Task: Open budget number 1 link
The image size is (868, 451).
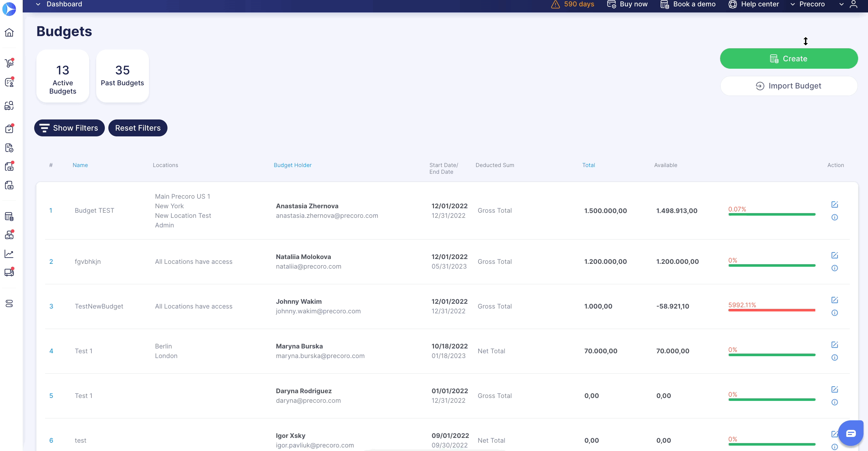Action: click(50, 210)
